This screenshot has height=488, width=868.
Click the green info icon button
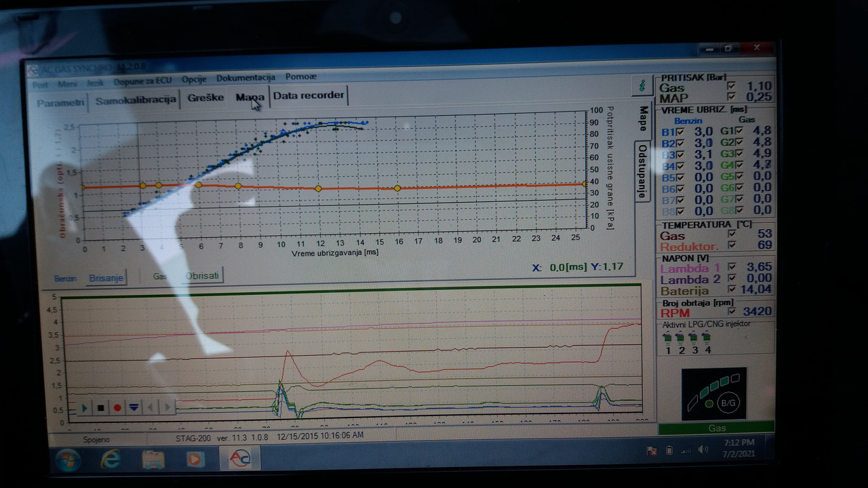(x=641, y=85)
